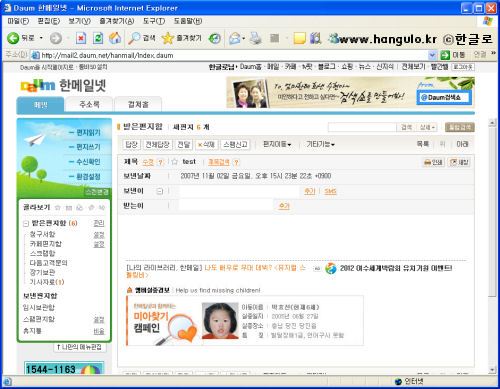Viewport: 500px width, 389px height.
Task: Expand the IE toolbar overflow chevron
Action: (493, 53)
